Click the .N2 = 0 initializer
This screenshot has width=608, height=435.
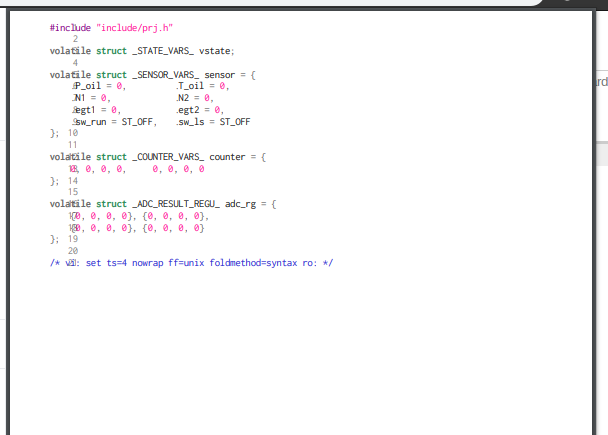(193, 98)
